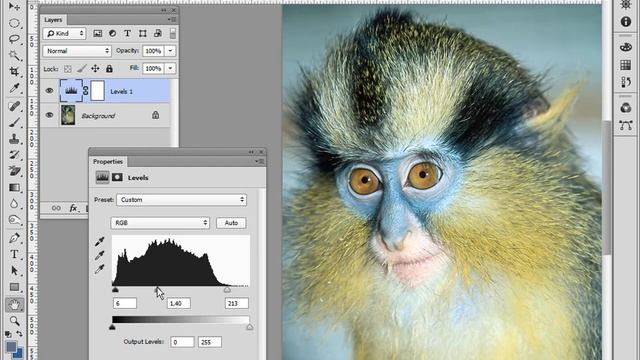
Task: Click the white point eyedropper in Levels
Action: [x=99, y=269]
